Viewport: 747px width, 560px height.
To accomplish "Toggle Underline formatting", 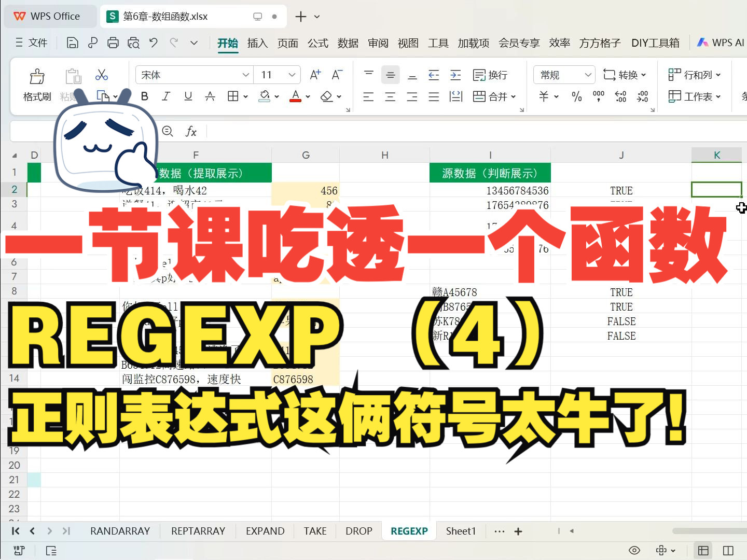I will (188, 96).
